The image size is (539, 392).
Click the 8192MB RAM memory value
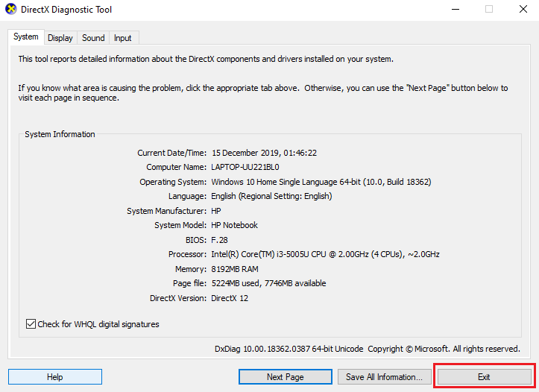235,269
